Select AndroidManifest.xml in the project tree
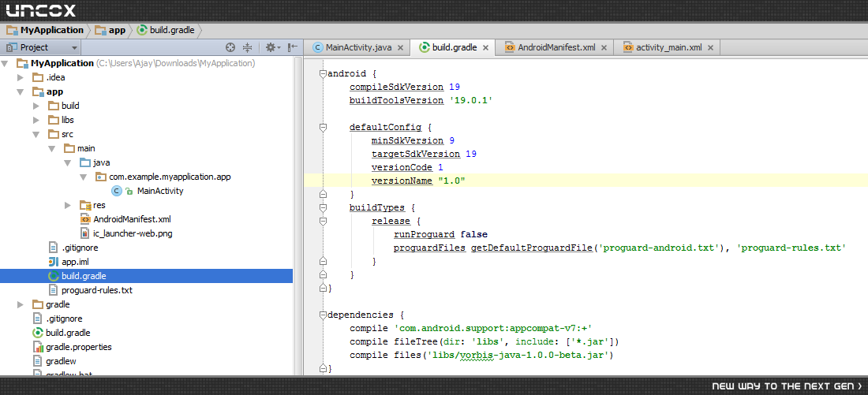868x395 pixels. tap(133, 219)
